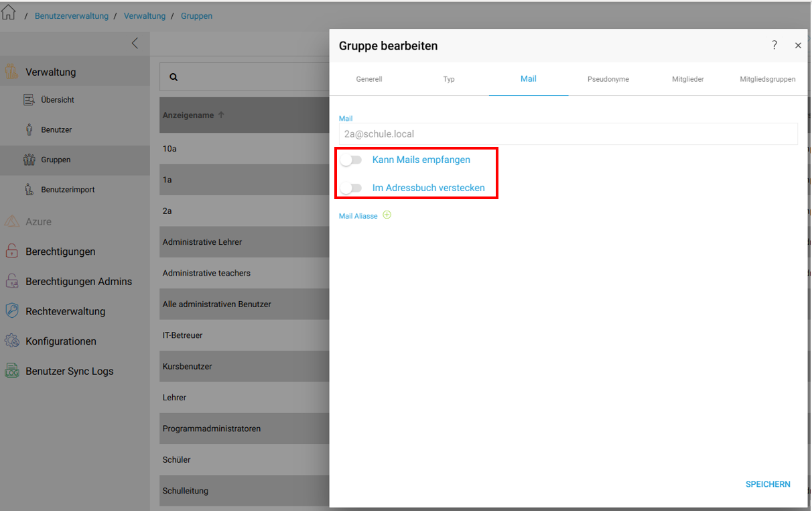Select the Mail tab

pos(529,79)
